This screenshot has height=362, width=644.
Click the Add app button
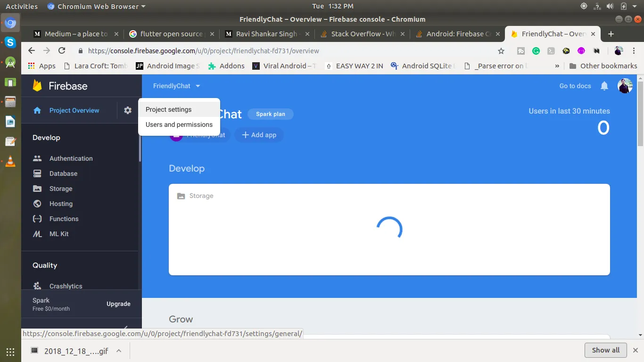tap(259, 135)
